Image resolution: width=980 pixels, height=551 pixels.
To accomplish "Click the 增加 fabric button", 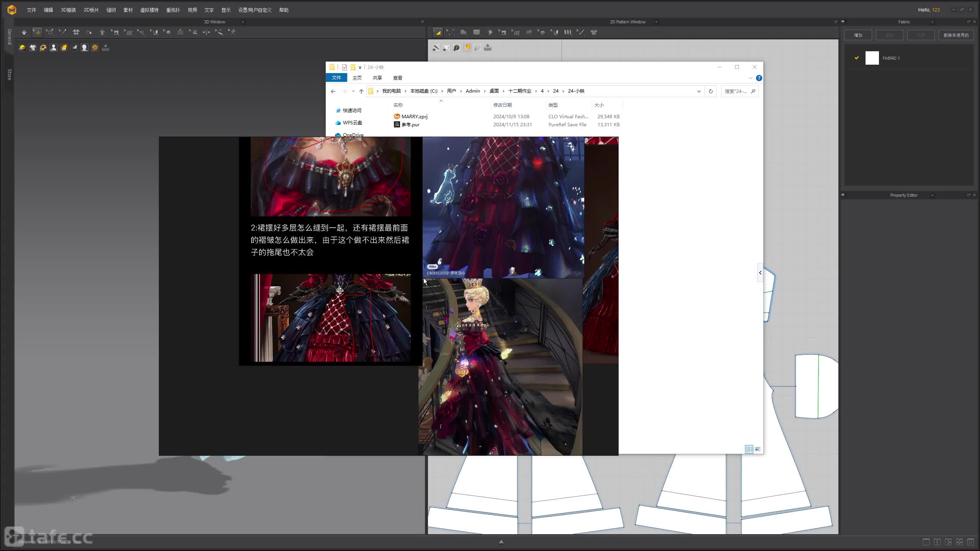I will point(858,35).
